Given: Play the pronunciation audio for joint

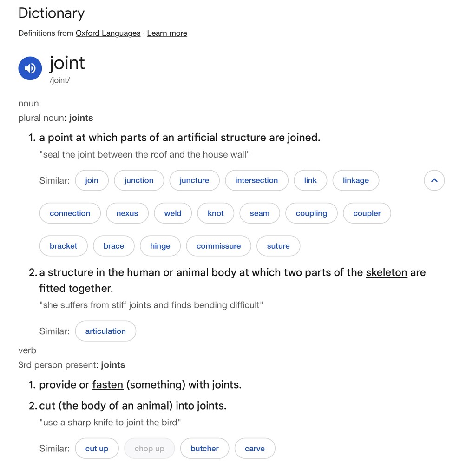Looking at the screenshot, I should pyautogui.click(x=30, y=68).
